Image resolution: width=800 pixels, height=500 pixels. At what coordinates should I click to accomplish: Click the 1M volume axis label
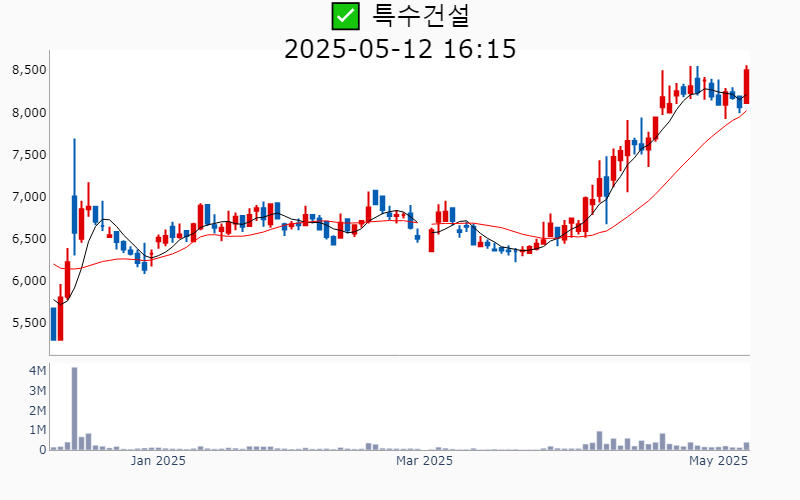[x=38, y=430]
